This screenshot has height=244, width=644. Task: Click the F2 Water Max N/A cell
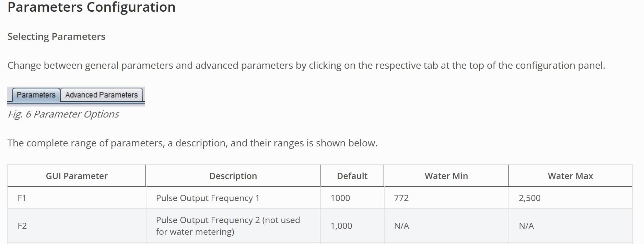coord(526,226)
